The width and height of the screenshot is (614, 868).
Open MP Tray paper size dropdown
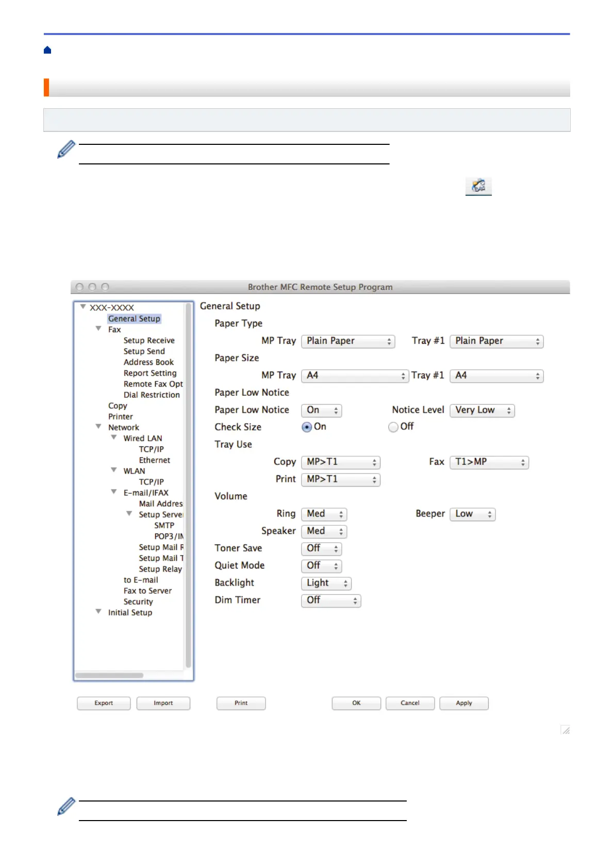[x=355, y=376]
